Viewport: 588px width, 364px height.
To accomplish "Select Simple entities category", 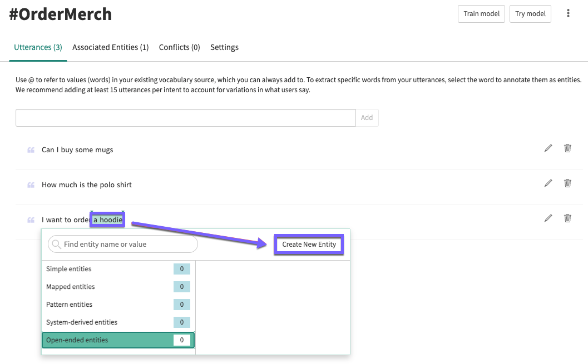I will tap(118, 269).
